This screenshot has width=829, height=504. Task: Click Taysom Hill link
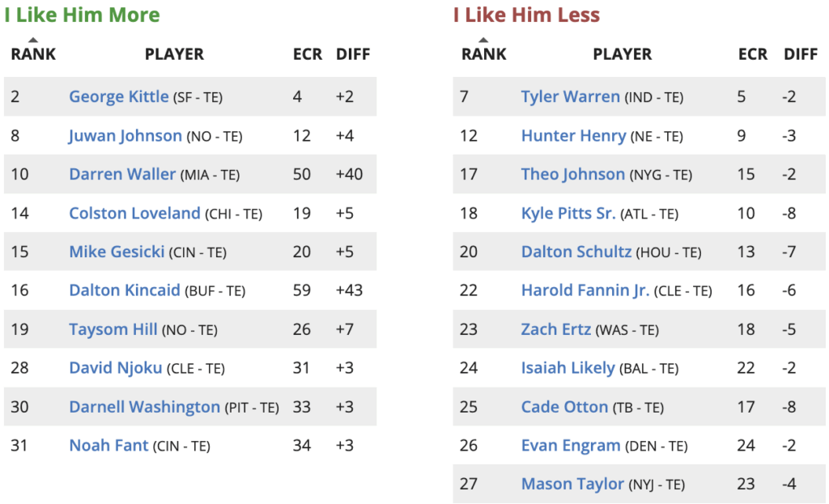pyautogui.click(x=113, y=329)
